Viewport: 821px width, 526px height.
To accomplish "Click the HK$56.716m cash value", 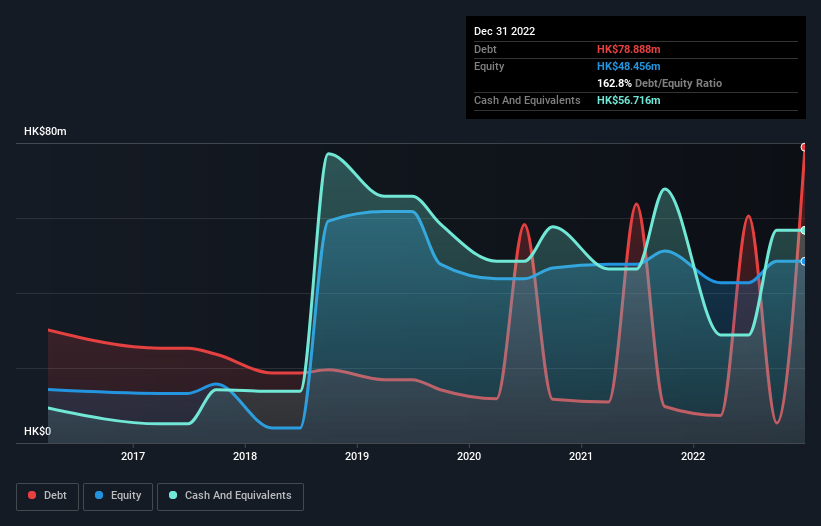I will click(x=628, y=100).
